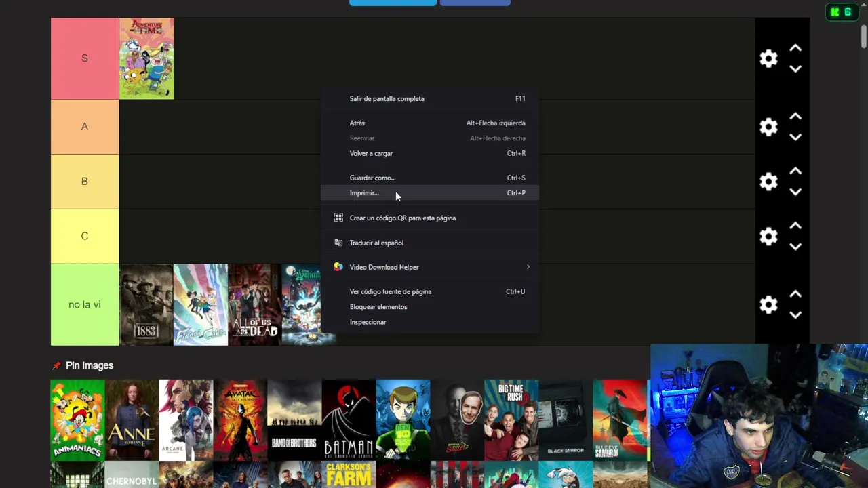The height and width of the screenshot is (488, 868).
Task: Pick the Big Time Rush thumbnail
Action: [511, 420]
